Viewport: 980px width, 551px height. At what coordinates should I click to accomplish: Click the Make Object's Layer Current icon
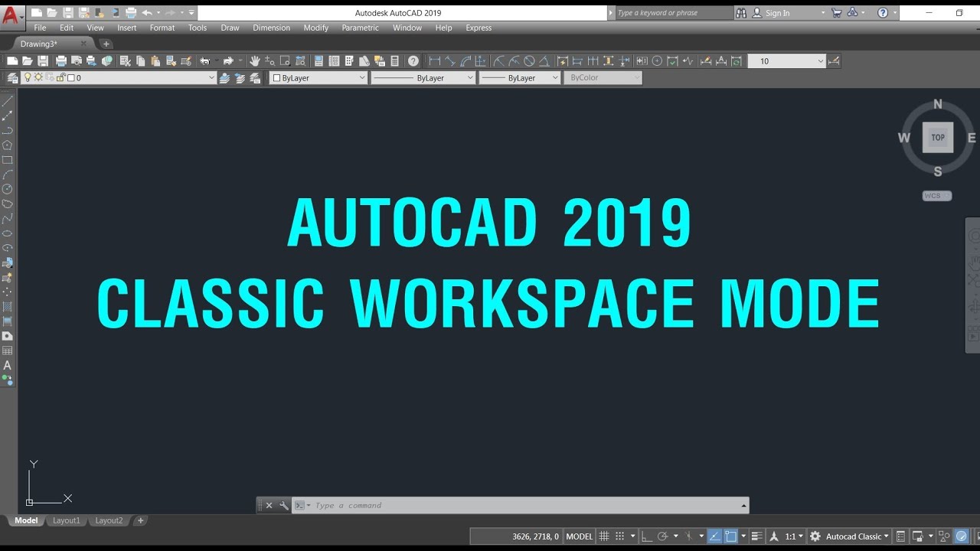pos(224,77)
